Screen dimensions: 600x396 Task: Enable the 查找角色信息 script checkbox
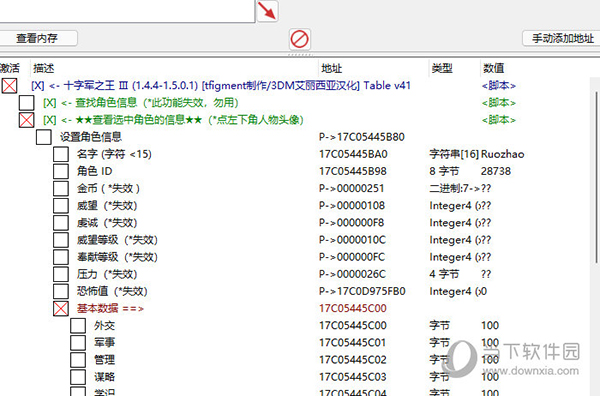point(26,103)
